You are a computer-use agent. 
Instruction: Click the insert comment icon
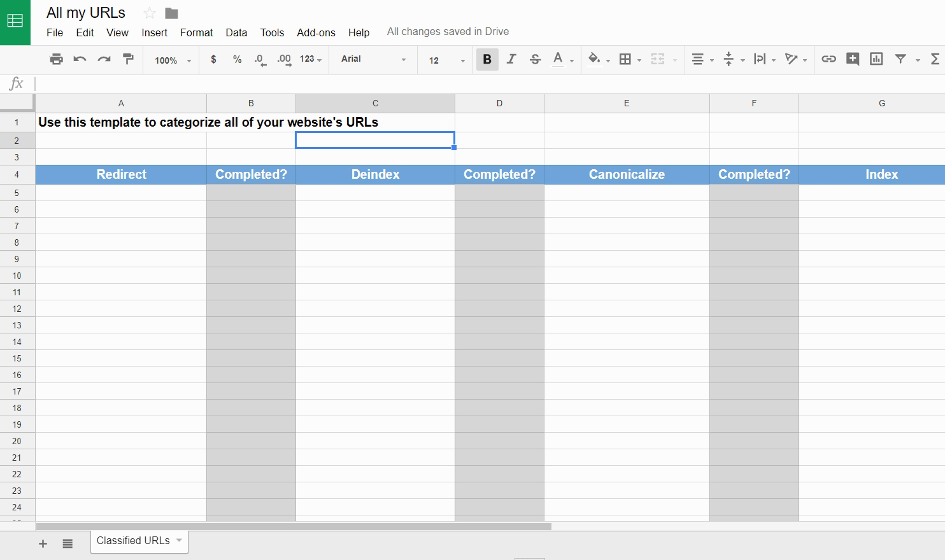pyautogui.click(x=852, y=59)
